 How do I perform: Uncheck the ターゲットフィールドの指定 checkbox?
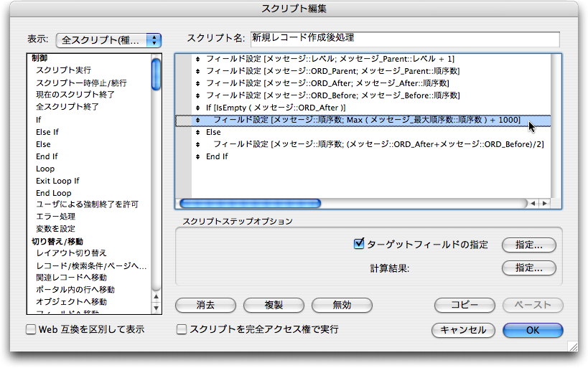click(360, 245)
